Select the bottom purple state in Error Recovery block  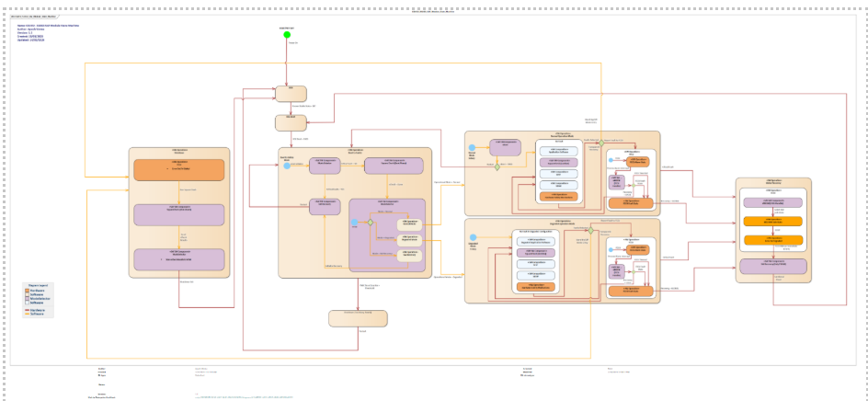(x=772, y=266)
